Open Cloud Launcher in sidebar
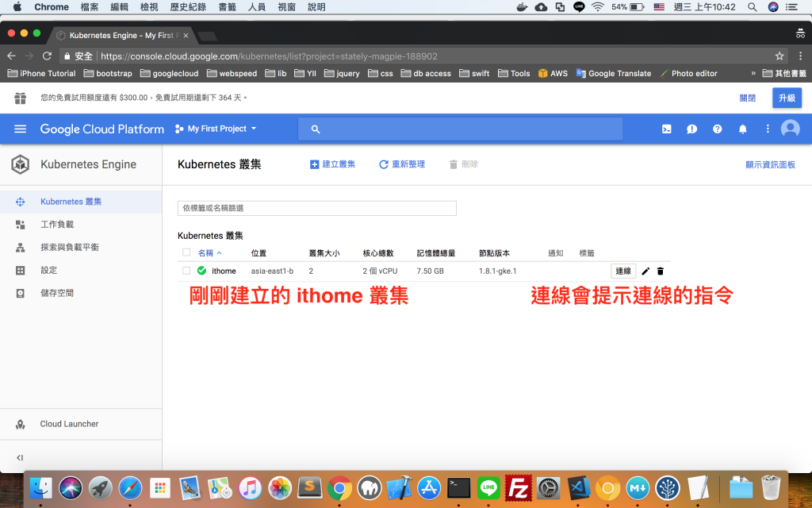This screenshot has height=508, width=812. (81, 424)
